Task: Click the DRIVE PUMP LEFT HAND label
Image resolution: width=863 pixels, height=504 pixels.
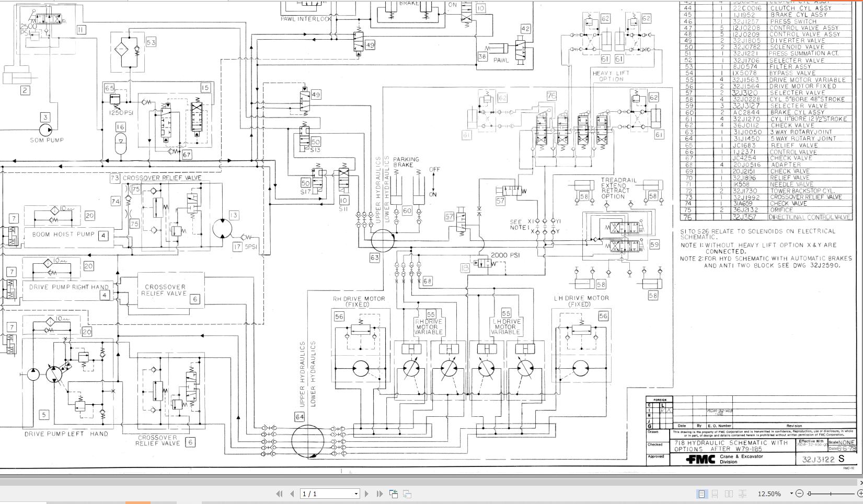Action: (x=66, y=433)
